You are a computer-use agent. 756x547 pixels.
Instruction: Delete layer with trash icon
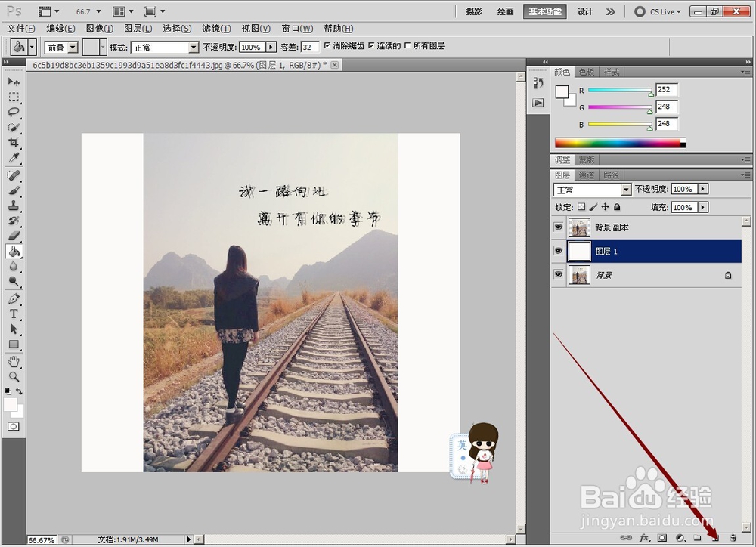point(733,537)
